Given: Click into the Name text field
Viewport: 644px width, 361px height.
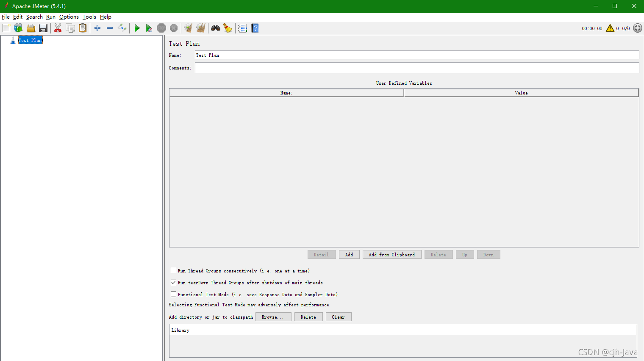Looking at the screenshot, I should tap(417, 55).
